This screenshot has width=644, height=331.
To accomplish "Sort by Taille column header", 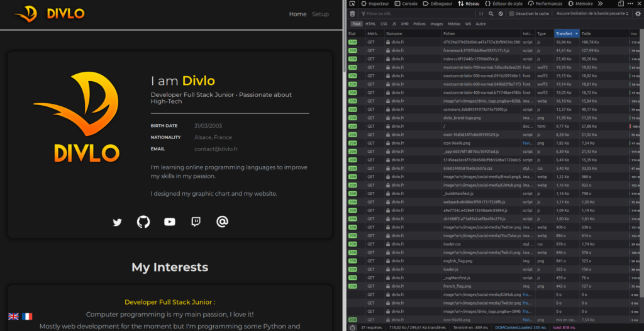I will (x=604, y=33).
